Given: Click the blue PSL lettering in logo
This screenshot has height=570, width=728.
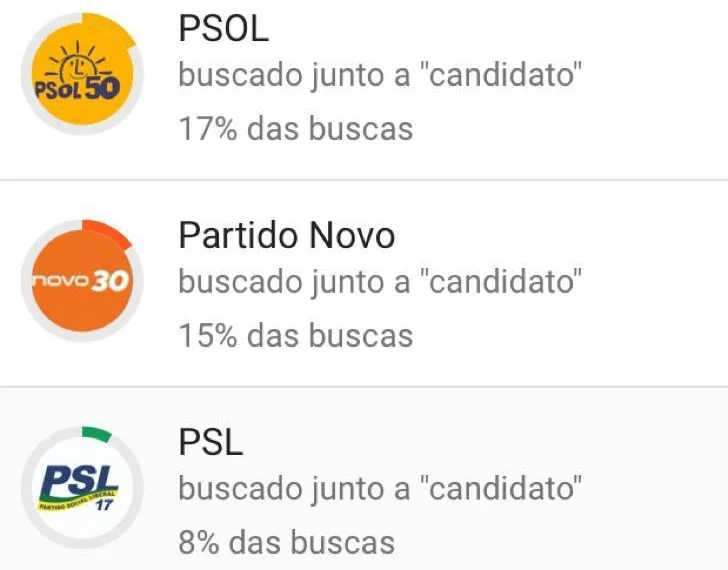Looking at the screenshot, I should coord(78,481).
